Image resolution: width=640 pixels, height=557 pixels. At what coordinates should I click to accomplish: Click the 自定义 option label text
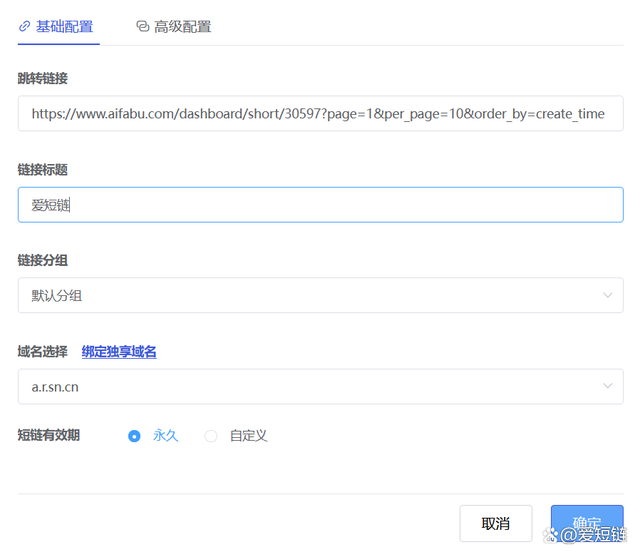249,436
